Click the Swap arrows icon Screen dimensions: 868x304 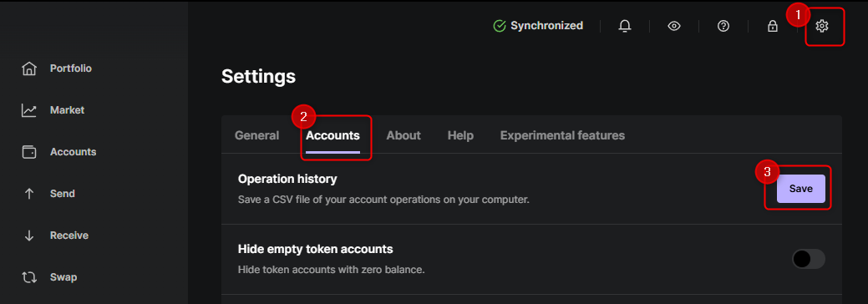coord(28,277)
